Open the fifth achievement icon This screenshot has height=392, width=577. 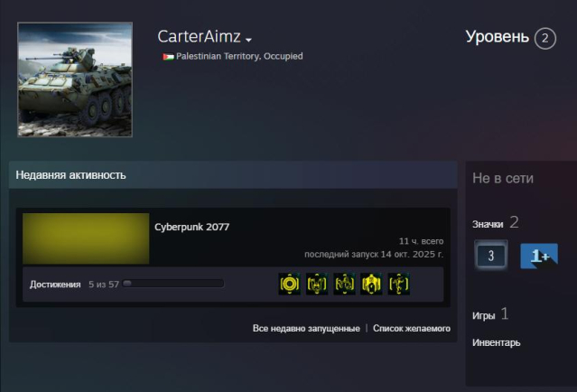(x=398, y=284)
